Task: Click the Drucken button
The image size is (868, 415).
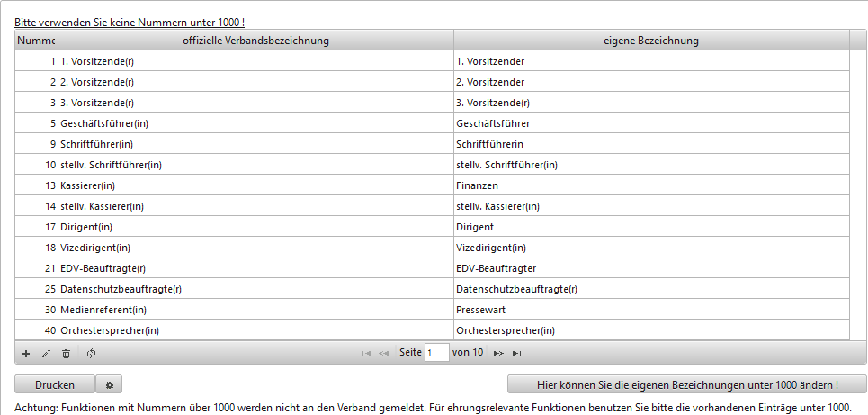Action: click(x=55, y=384)
